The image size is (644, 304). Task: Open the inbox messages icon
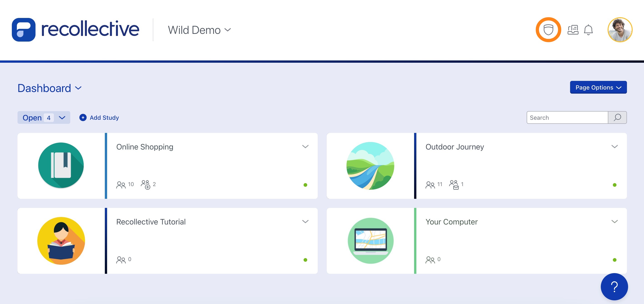(573, 30)
